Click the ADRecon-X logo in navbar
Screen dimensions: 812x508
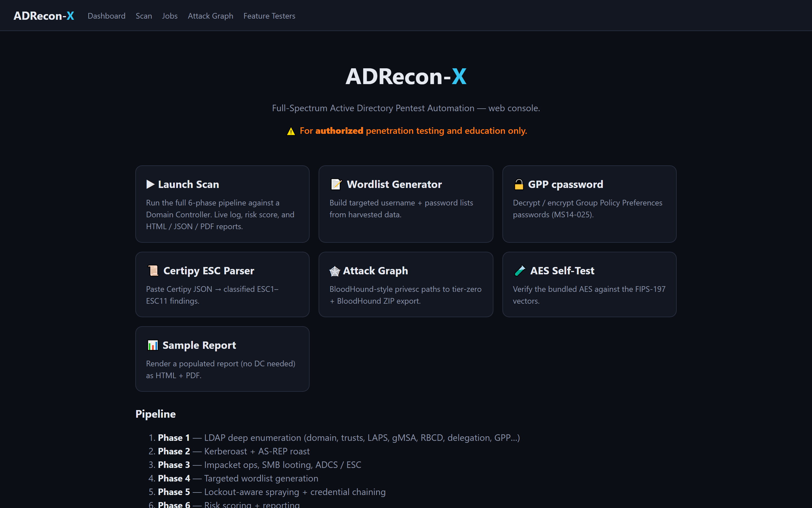44,16
